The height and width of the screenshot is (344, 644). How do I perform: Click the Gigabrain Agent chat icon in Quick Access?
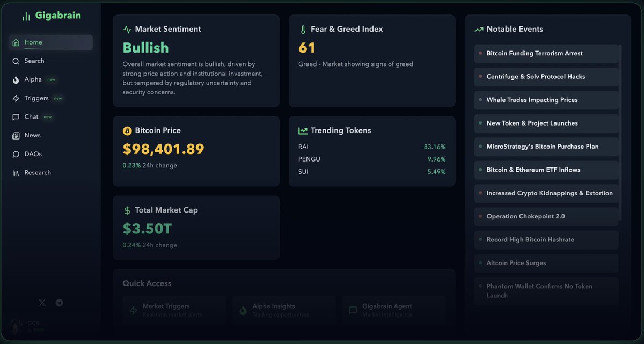pyautogui.click(x=353, y=310)
